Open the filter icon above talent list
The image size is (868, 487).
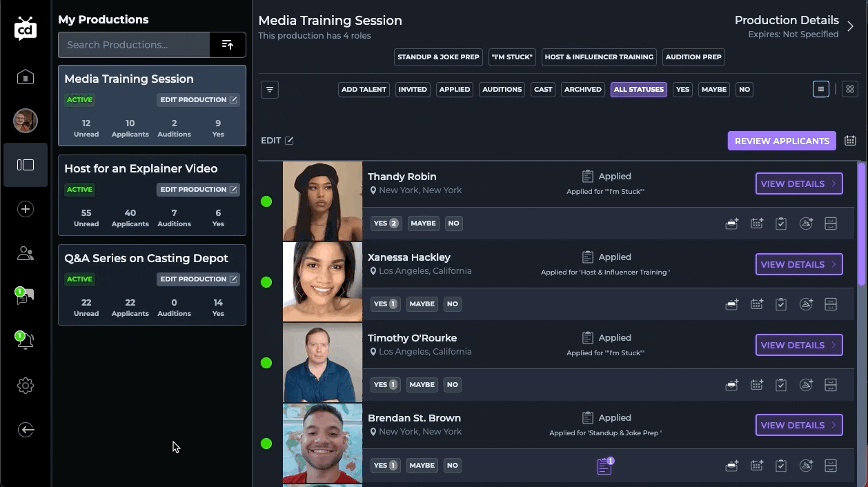[x=270, y=90]
